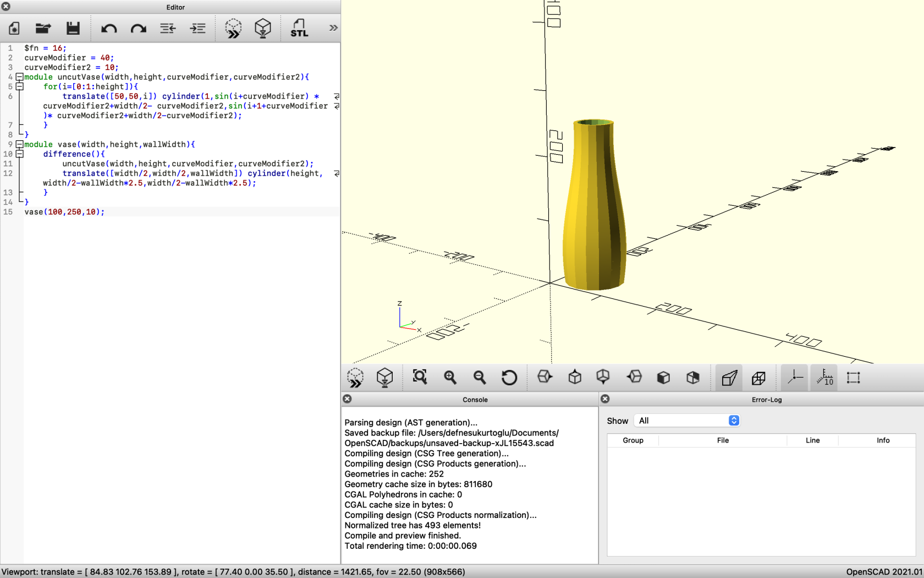Switch to front view
924x578 pixels.
click(664, 378)
